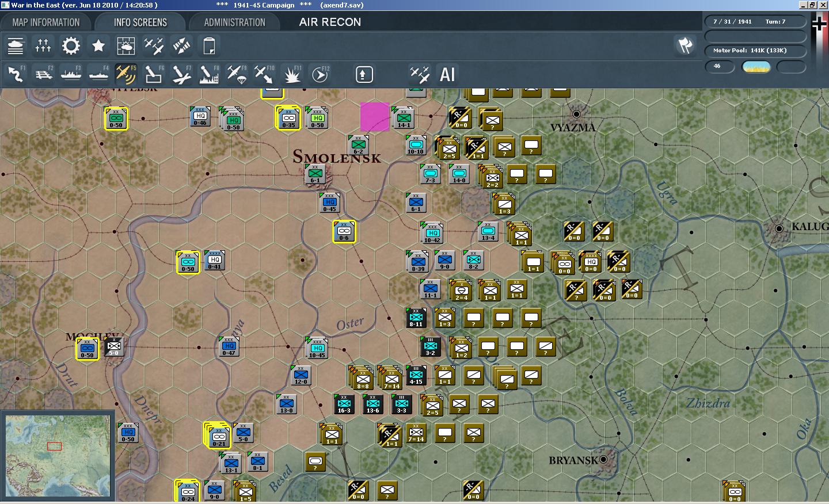829x504 pixels.
Task: Select the highlighted unit labeled 0-6
Action: [344, 231]
